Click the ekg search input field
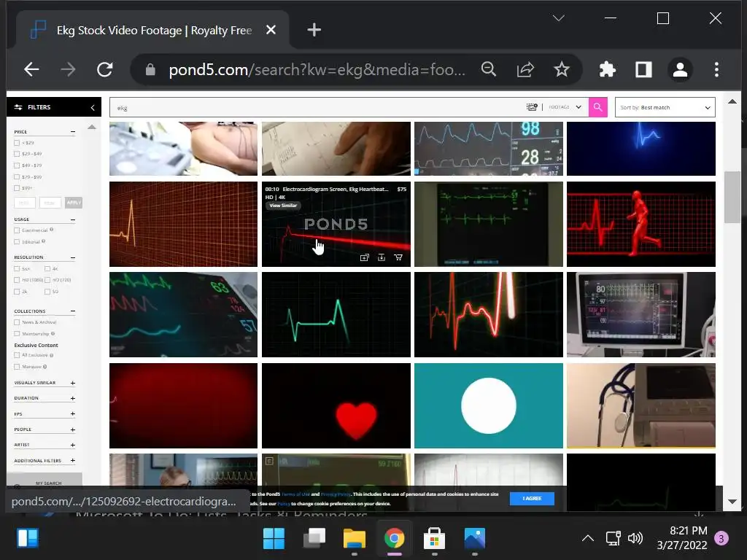Viewport: 747px width, 560px height. point(317,108)
